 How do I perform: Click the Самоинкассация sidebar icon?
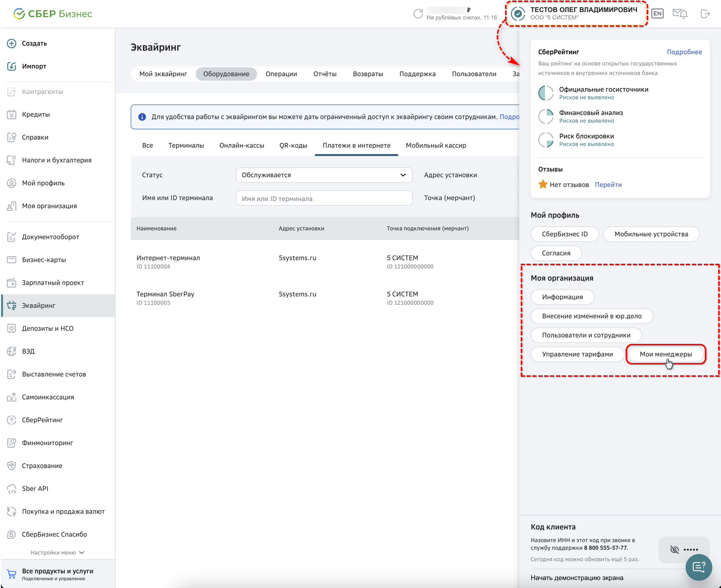tap(11, 397)
